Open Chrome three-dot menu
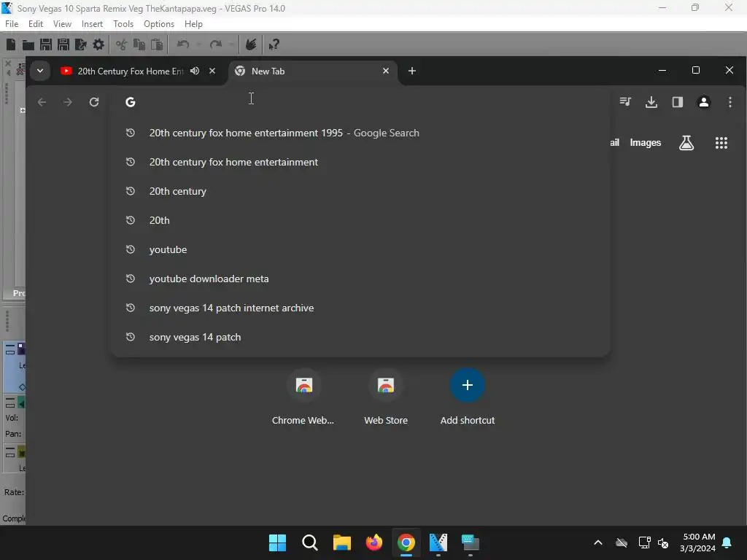 click(x=729, y=102)
